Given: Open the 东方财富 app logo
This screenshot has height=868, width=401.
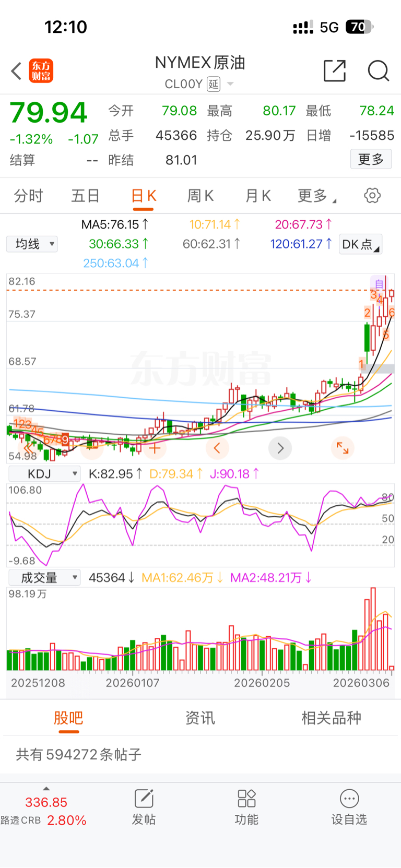Looking at the screenshot, I should (41, 71).
